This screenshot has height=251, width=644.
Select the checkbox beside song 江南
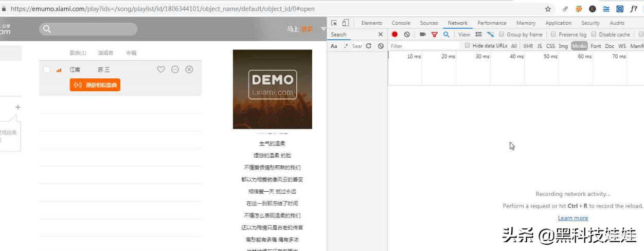tap(47, 70)
